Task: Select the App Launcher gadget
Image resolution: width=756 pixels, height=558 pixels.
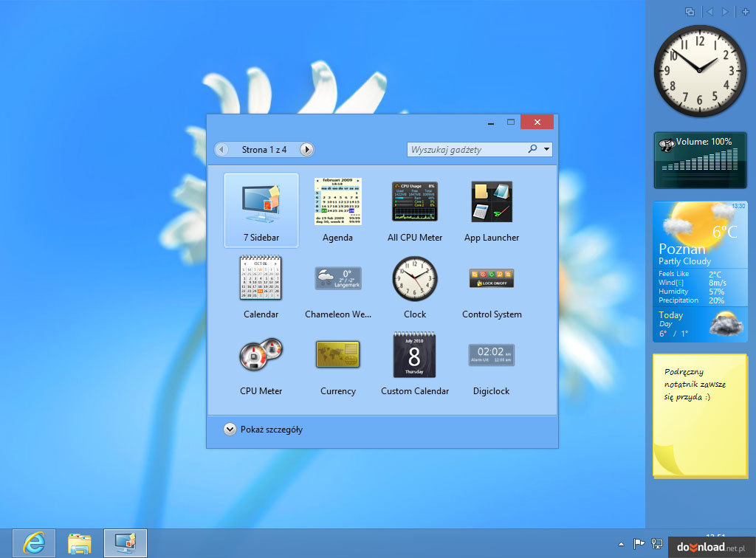Action: point(492,201)
